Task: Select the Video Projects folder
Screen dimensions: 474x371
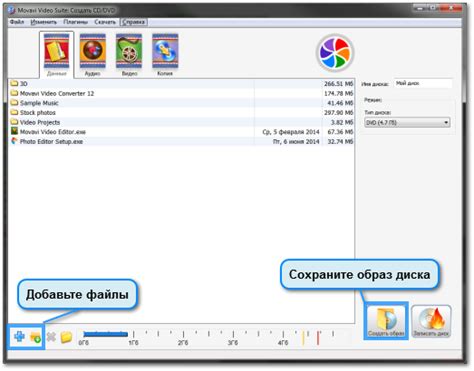Action: coord(181,122)
